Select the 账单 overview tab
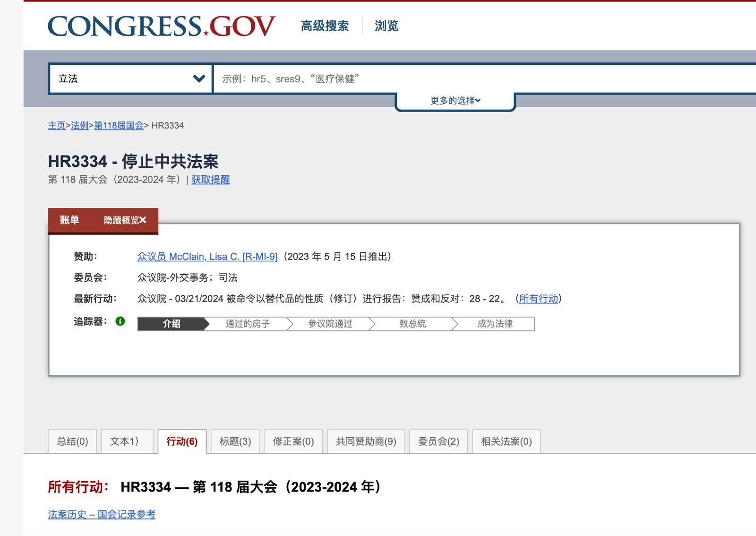The width and height of the screenshot is (756, 536). coord(69,220)
